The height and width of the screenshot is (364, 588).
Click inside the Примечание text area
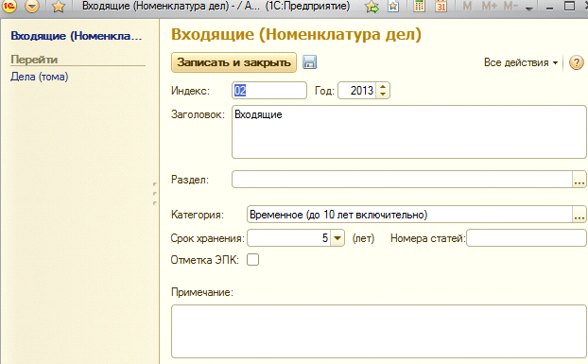pyautogui.click(x=379, y=332)
